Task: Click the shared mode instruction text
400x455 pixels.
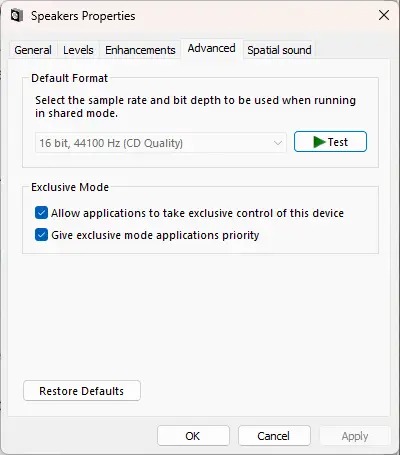Action: (195, 107)
